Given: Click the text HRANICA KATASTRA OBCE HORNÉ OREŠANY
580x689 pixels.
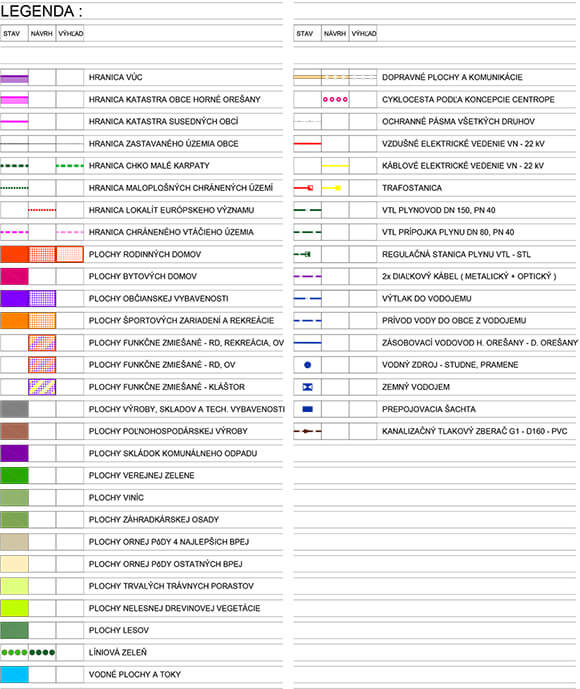Looking at the screenshot, I should click(x=174, y=100).
